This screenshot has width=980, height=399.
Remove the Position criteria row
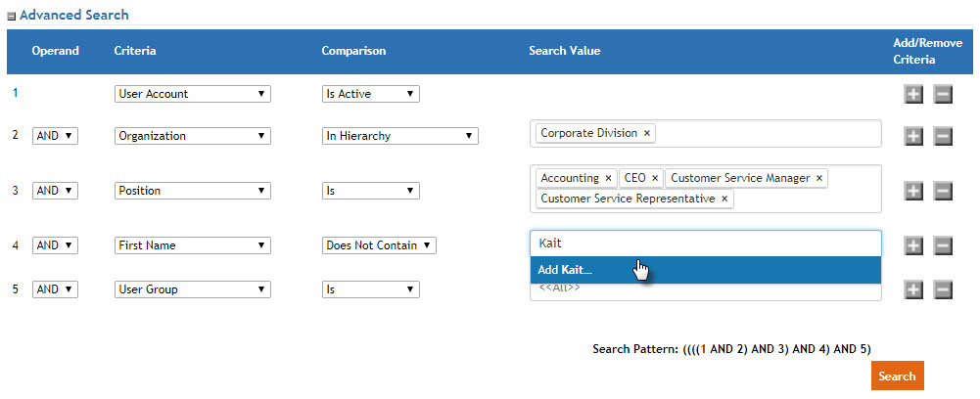[942, 191]
